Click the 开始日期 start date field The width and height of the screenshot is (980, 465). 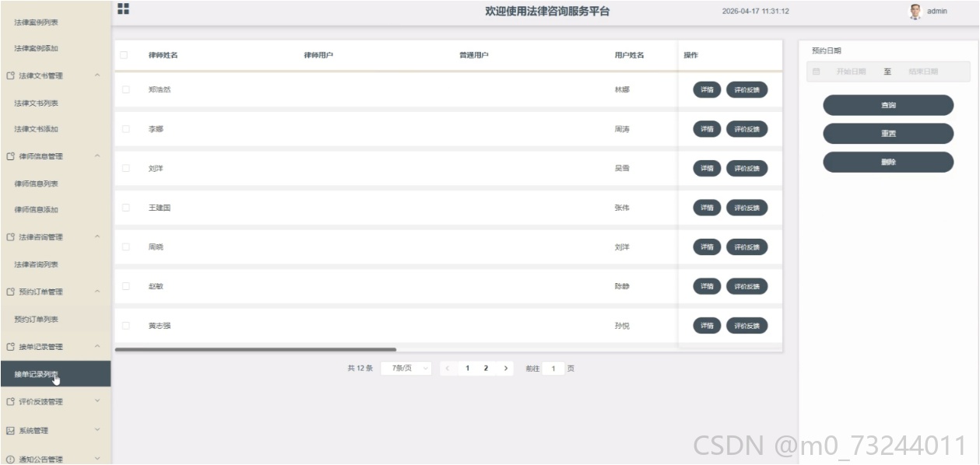point(851,72)
